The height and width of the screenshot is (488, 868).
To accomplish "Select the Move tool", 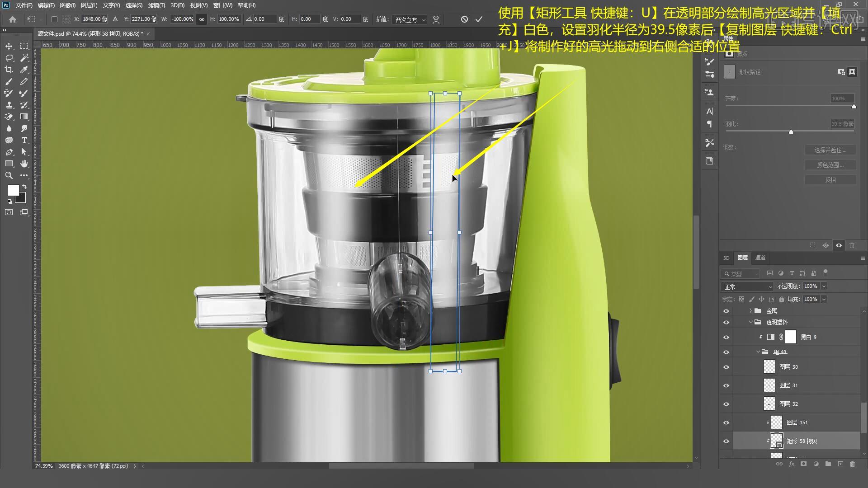I will click(x=9, y=46).
